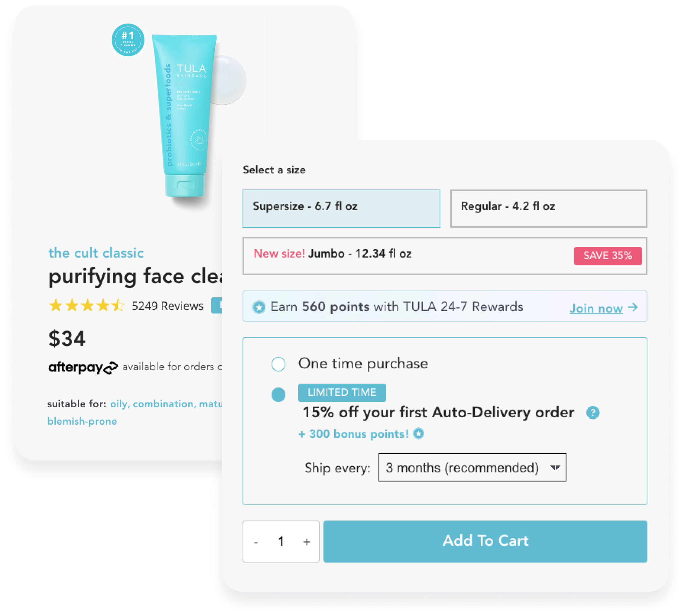
Task: Click the arrow next to Join now
Action: pos(633,307)
